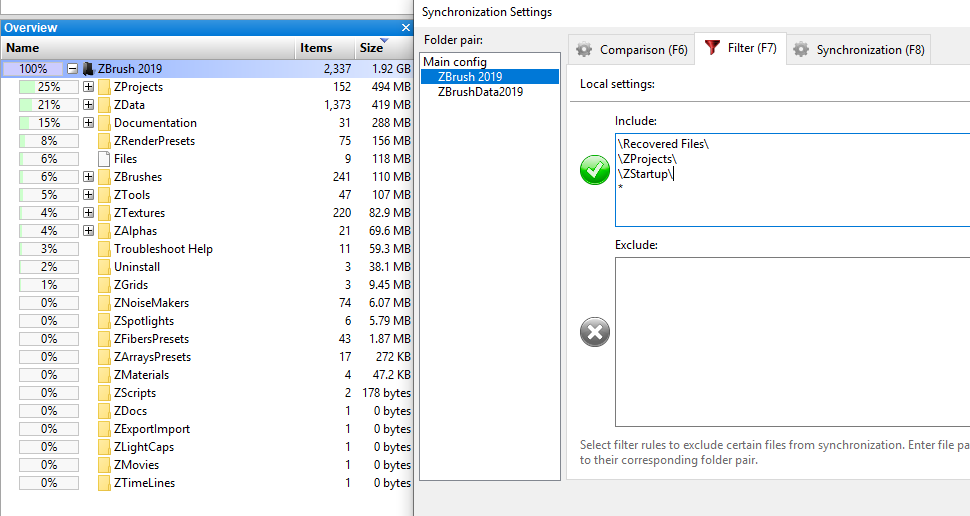Click inside the Exclude filter text box
The width and height of the screenshot is (970, 516).
coord(792,342)
